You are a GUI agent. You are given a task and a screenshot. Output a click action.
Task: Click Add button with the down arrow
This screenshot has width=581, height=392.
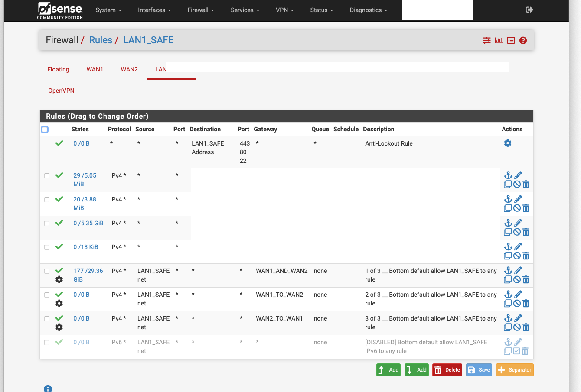point(417,370)
